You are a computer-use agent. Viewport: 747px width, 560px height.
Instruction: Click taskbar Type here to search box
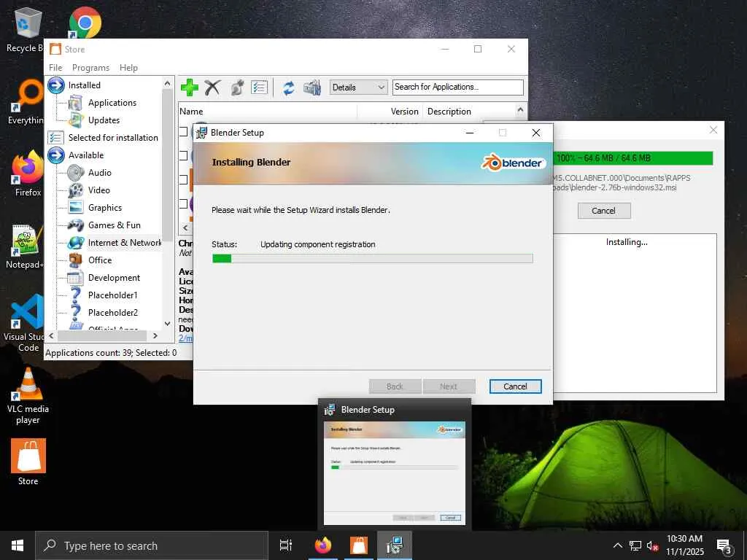click(152, 545)
